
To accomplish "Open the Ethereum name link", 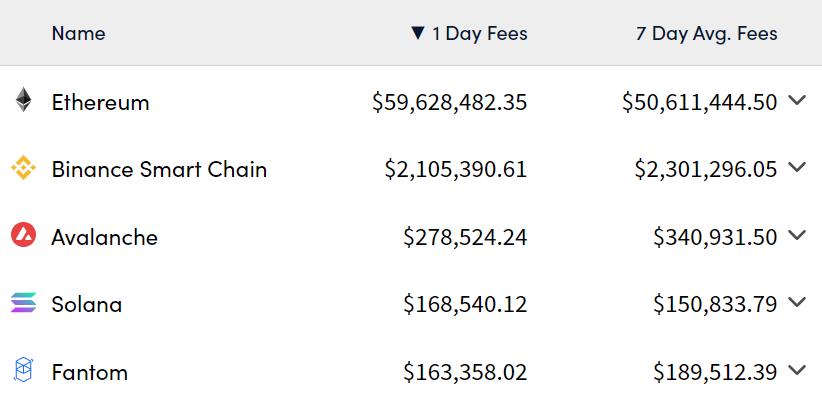I will 100,102.
